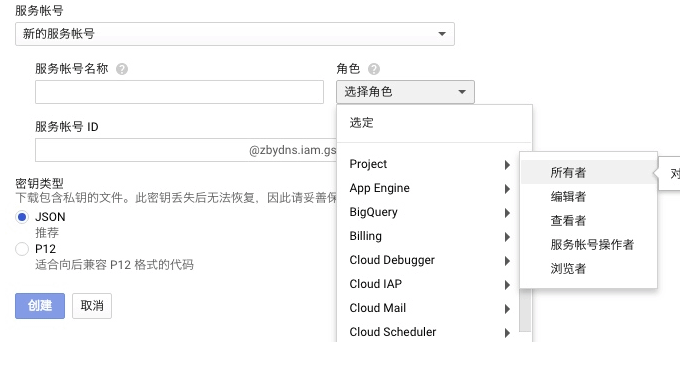Image resolution: width=680 pixels, height=366 pixels.
Task: Click the 创建 button
Action: 40,306
